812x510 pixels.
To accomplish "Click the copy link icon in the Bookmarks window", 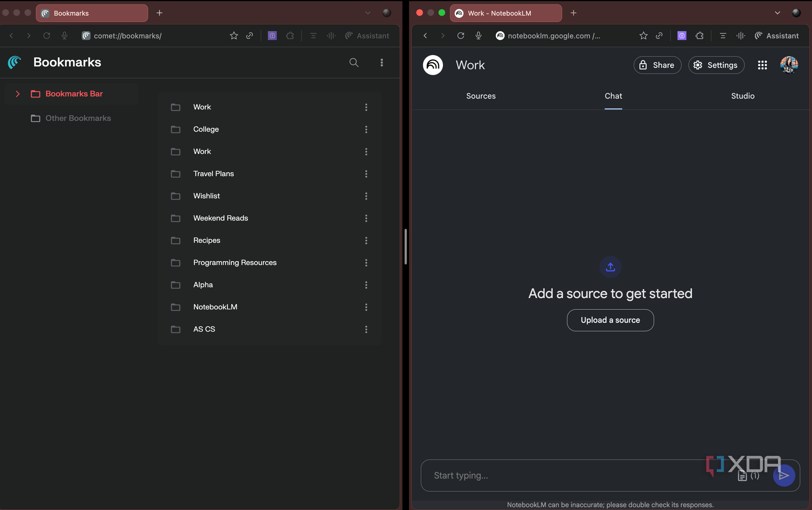I will click(250, 35).
